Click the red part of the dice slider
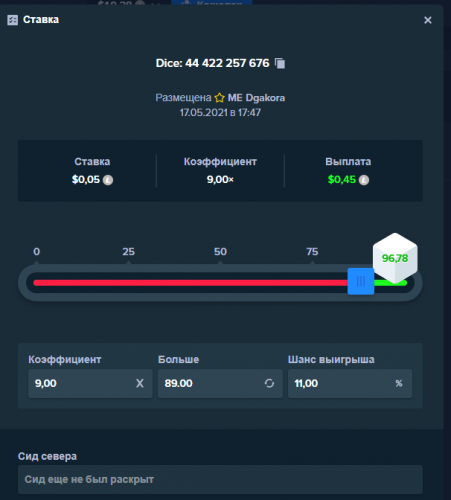 190,283
